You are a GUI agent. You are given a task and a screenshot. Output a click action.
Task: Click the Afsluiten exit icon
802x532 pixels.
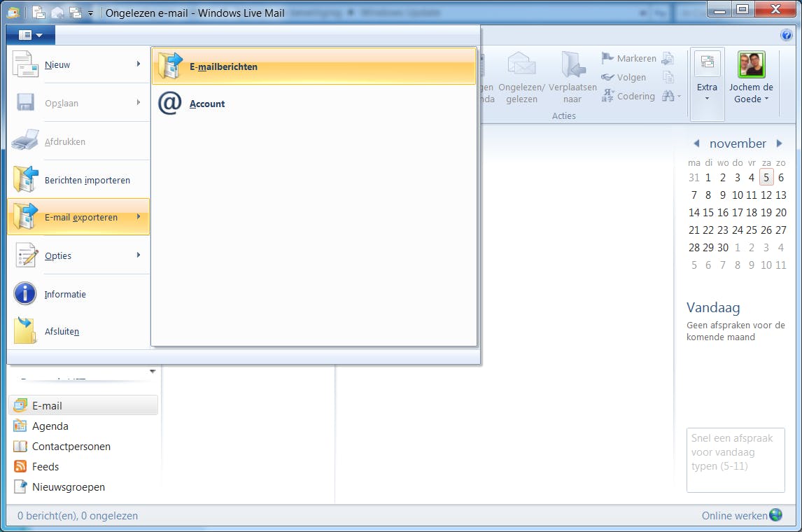pyautogui.click(x=25, y=330)
